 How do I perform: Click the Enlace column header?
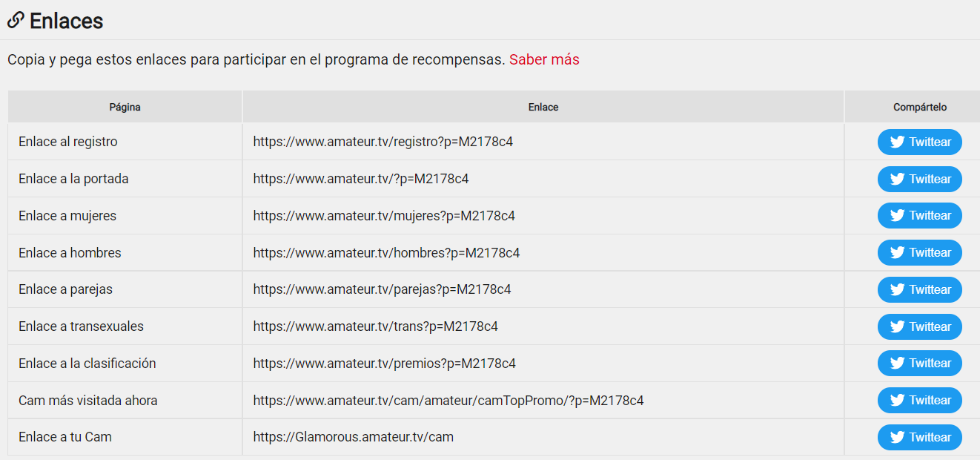(x=543, y=107)
